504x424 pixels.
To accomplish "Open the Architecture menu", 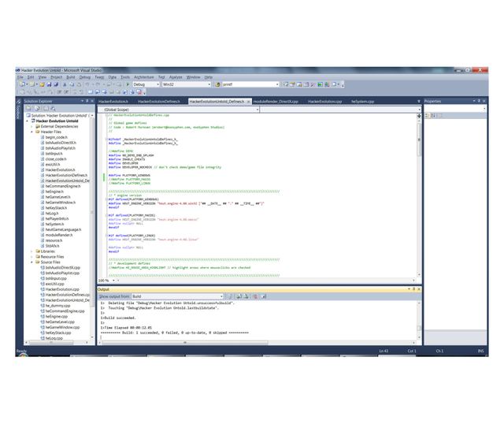I will point(144,77).
